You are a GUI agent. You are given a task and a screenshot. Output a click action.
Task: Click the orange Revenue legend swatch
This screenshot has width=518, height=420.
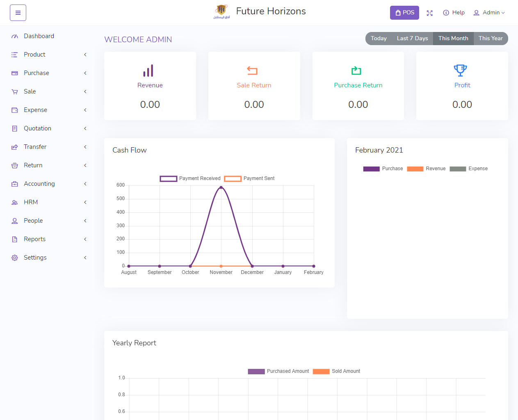415,169
